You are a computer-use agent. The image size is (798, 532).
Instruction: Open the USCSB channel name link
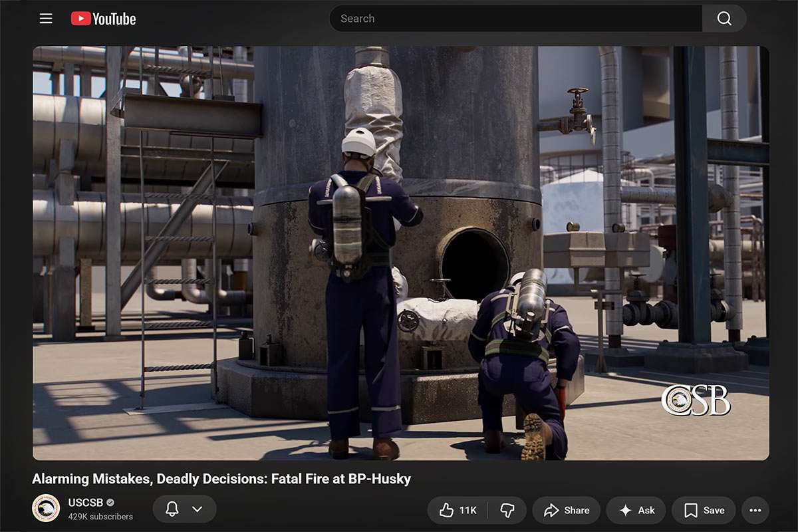click(x=85, y=503)
